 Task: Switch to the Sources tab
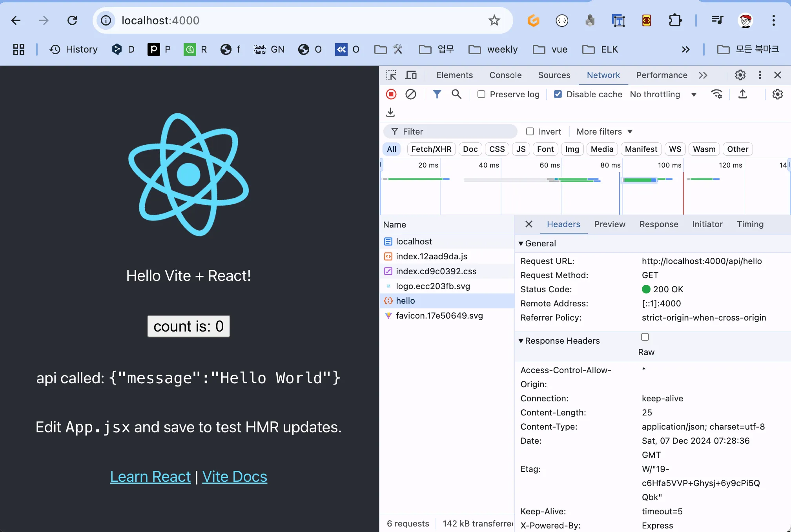pyautogui.click(x=554, y=75)
